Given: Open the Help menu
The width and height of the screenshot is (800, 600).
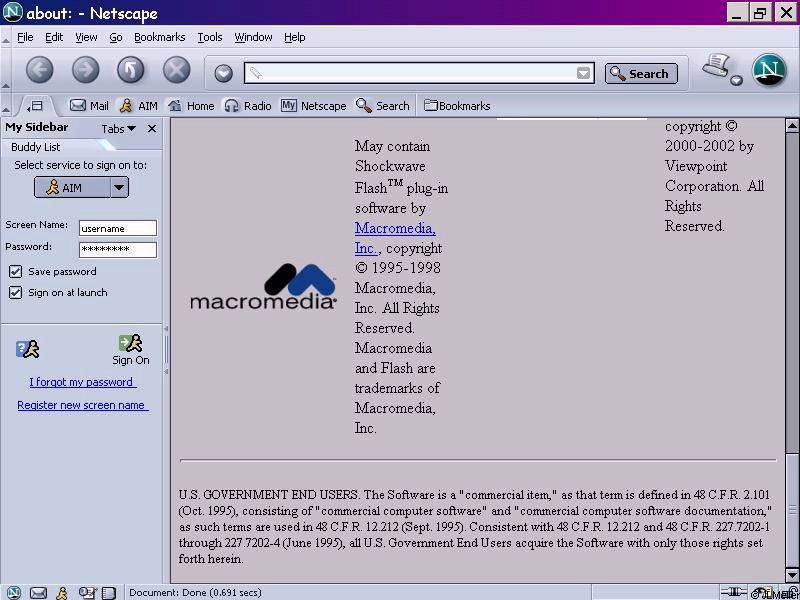Looking at the screenshot, I should (295, 37).
